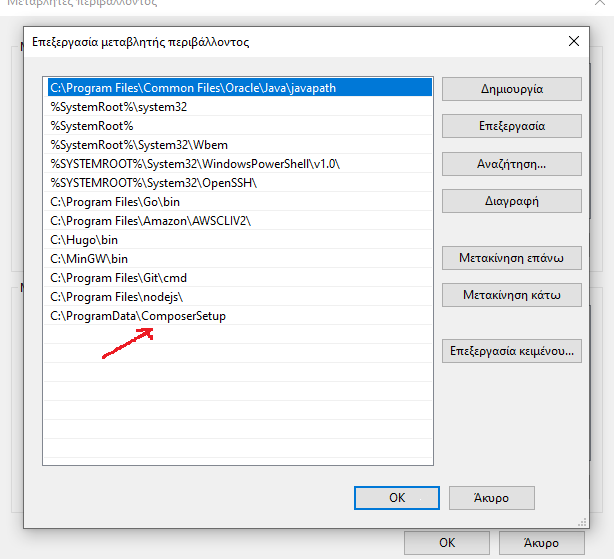Select the C:\ProgramData\ComposerSetup entry
The height and width of the screenshot is (559, 614).
click(138, 316)
